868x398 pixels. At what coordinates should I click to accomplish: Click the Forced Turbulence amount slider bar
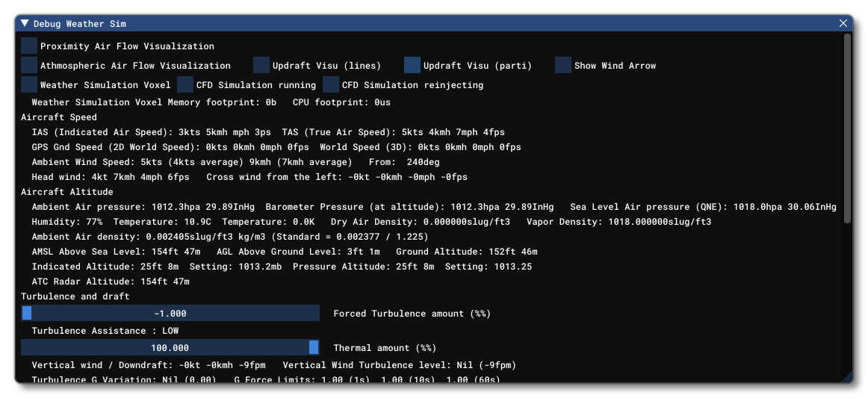click(x=170, y=314)
